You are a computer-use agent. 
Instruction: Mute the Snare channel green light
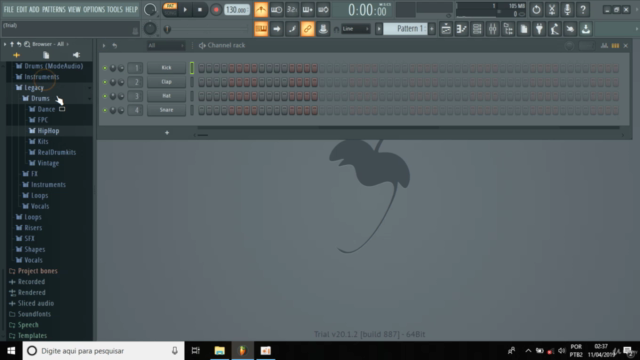(105, 110)
